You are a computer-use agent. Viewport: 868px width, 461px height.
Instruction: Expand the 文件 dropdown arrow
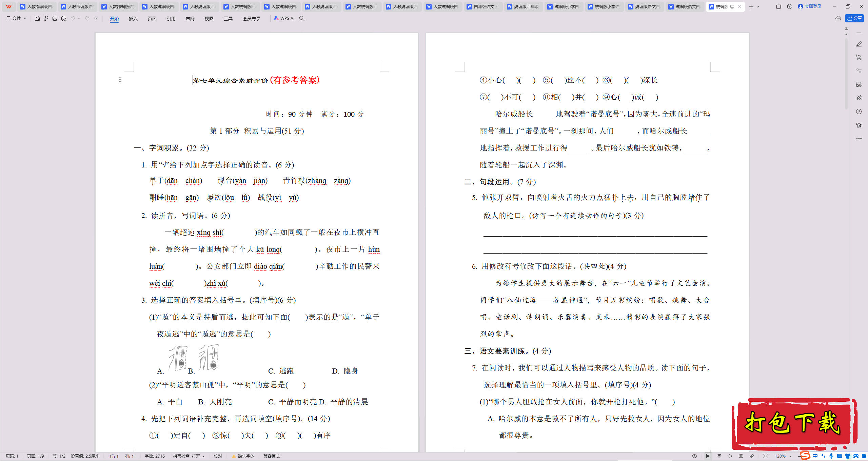tap(25, 18)
